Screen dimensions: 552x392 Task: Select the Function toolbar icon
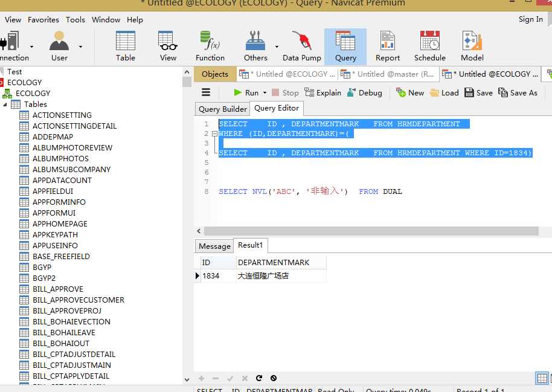[210, 46]
